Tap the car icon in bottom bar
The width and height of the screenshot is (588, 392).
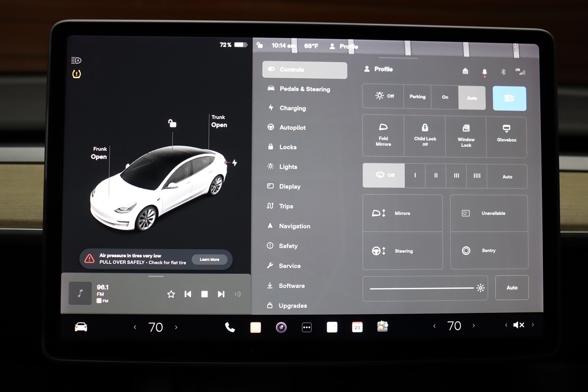pos(81,327)
